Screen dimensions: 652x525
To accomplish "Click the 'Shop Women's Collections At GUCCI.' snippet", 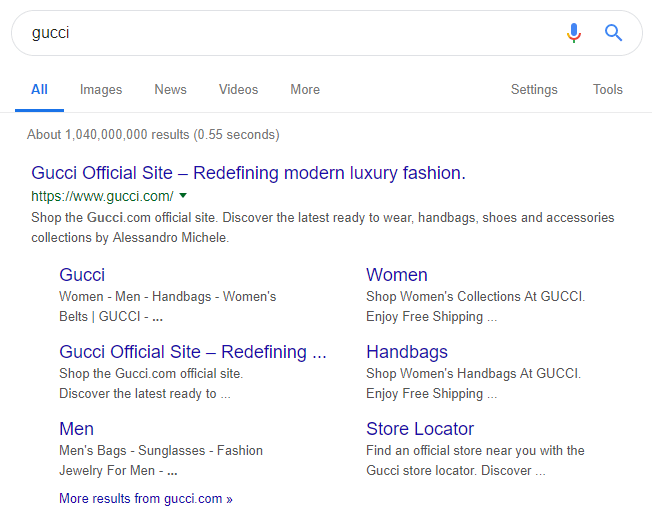I will coord(475,296).
